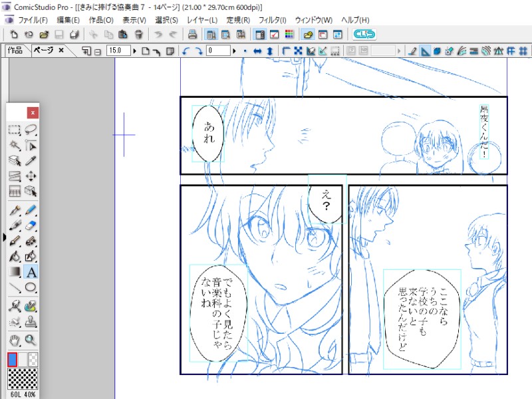Open the ファイル(F) menu
Screen dimensions: 532x399
pyautogui.click(x=33, y=20)
